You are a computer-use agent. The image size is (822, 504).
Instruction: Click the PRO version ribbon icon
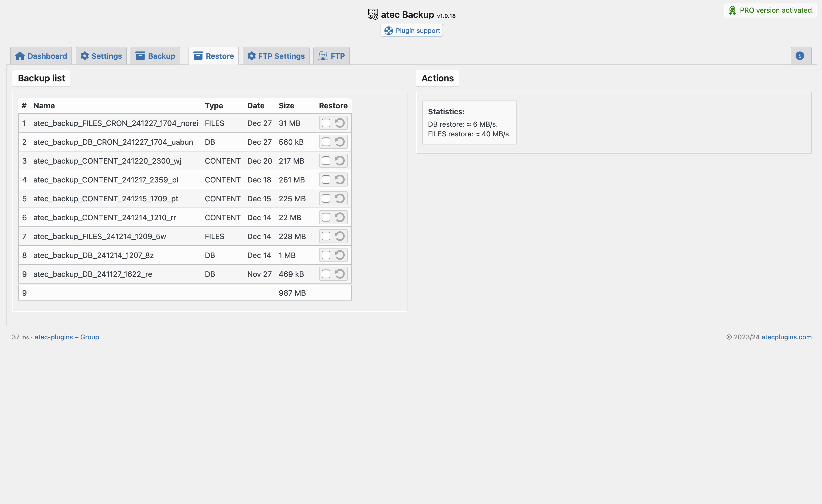point(732,11)
